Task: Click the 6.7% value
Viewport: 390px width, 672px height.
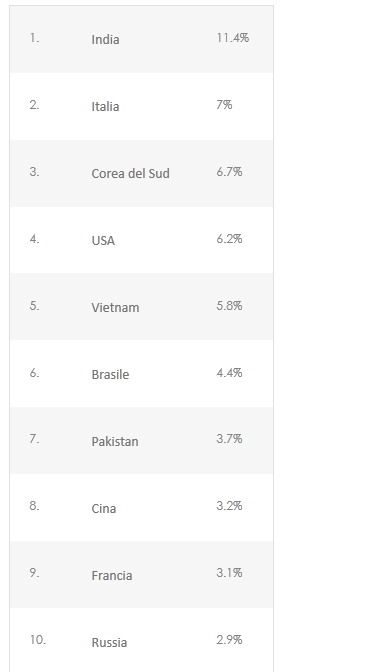Action: pyautogui.click(x=229, y=171)
